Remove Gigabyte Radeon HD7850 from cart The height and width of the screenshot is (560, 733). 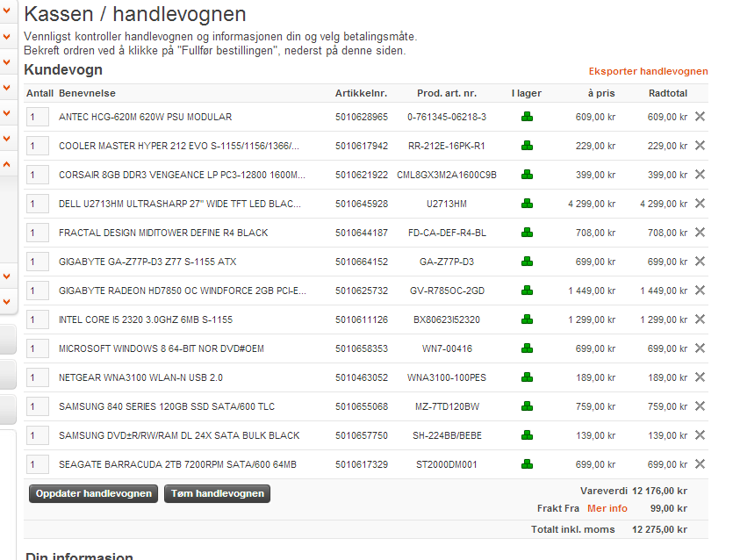click(x=700, y=291)
